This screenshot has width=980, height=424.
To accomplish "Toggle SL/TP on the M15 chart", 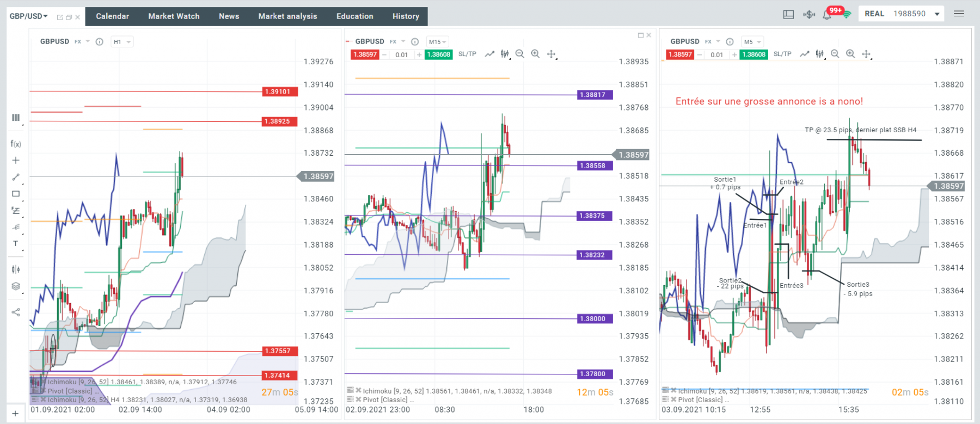I will click(x=467, y=54).
